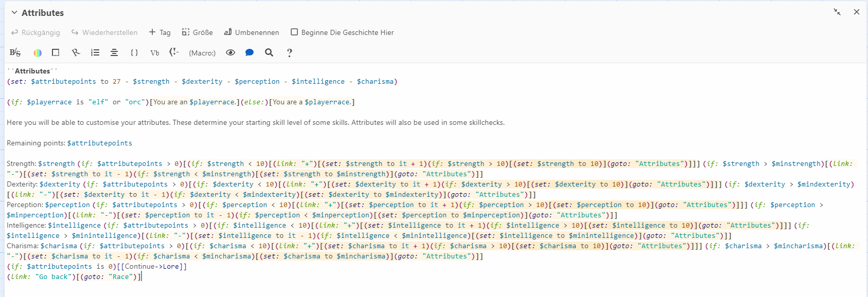
Task: Open the text alignment tool
Action: click(x=114, y=52)
